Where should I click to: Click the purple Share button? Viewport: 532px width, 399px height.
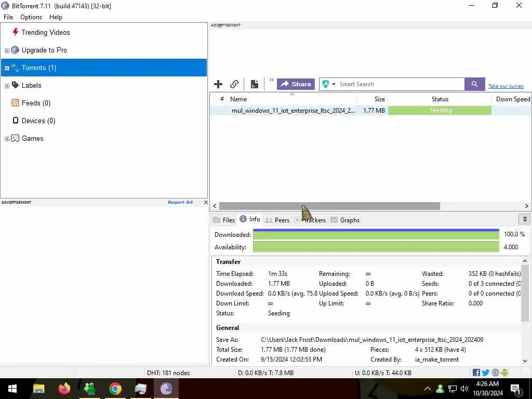(x=296, y=84)
